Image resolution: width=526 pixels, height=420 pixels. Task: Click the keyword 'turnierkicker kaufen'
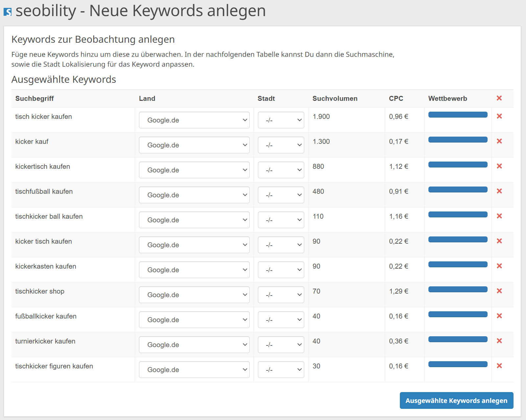coord(45,341)
